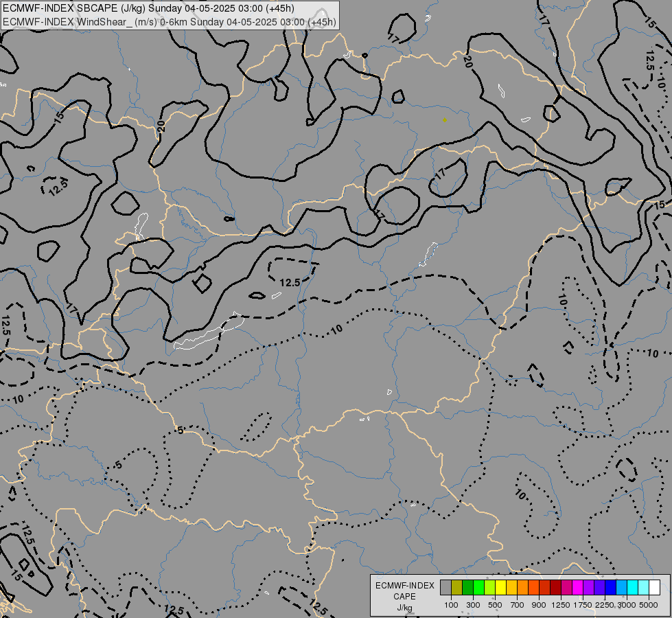Pick the yellow-green legend swatch
This screenshot has height=618, width=672.
[489, 587]
